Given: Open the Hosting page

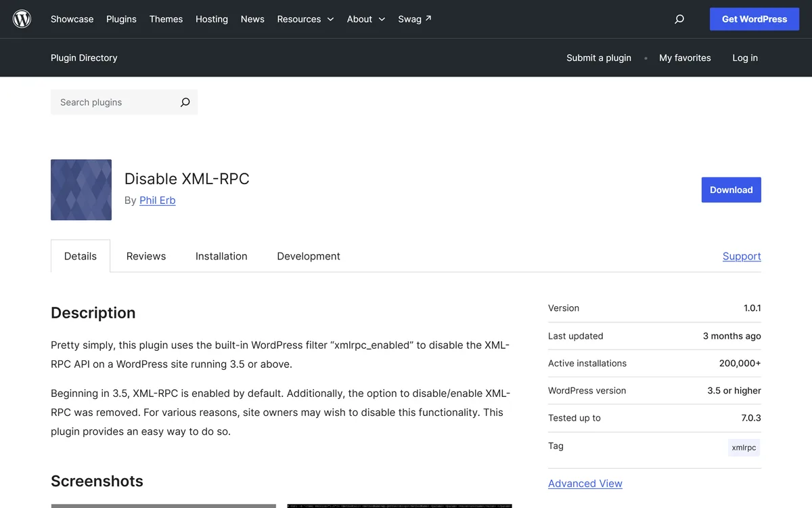Looking at the screenshot, I should click(212, 19).
